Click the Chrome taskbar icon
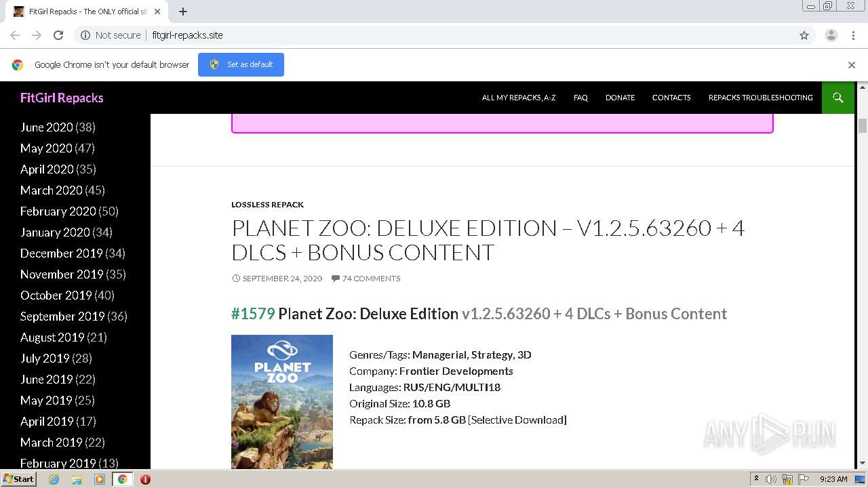The image size is (868, 488). point(122,479)
